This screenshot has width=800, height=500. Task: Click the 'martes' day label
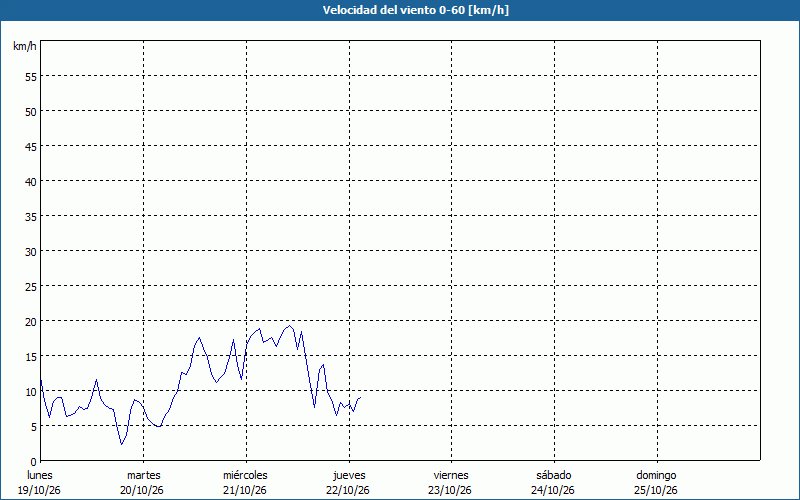pos(144,475)
